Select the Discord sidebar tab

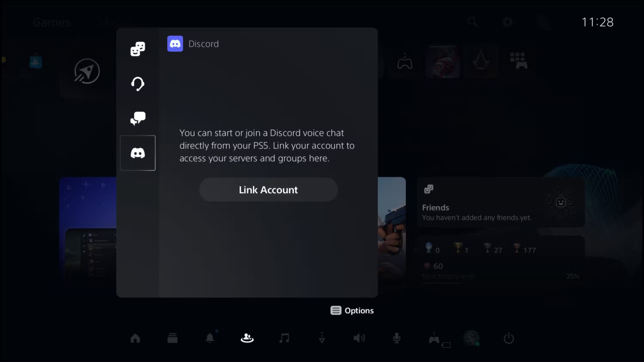click(x=138, y=153)
